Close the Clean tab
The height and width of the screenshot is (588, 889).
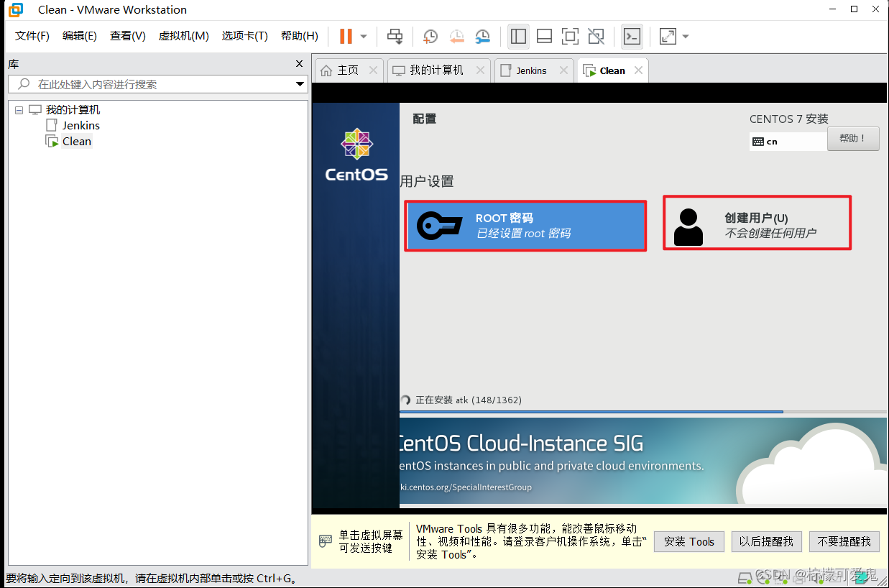pyautogui.click(x=638, y=70)
